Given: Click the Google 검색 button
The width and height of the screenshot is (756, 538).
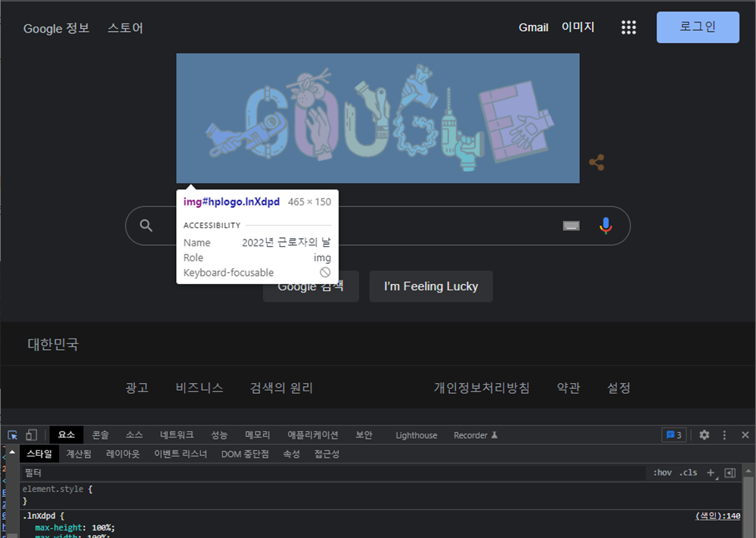Looking at the screenshot, I should (311, 286).
